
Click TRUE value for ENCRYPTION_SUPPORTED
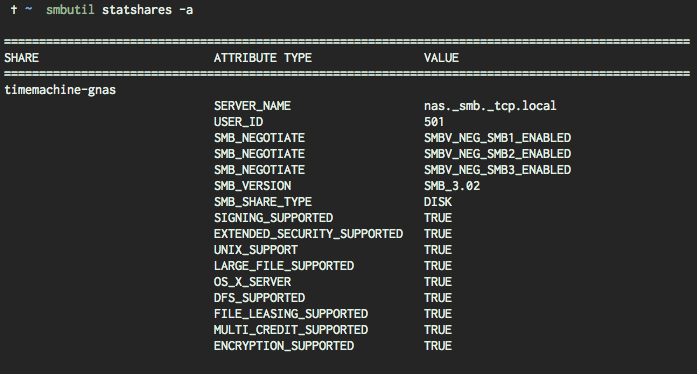click(x=438, y=346)
